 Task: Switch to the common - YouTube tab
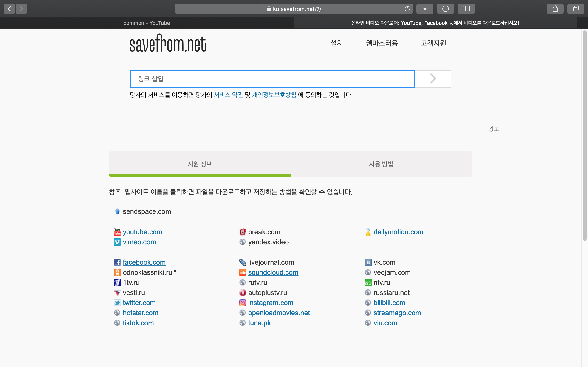coord(147,23)
